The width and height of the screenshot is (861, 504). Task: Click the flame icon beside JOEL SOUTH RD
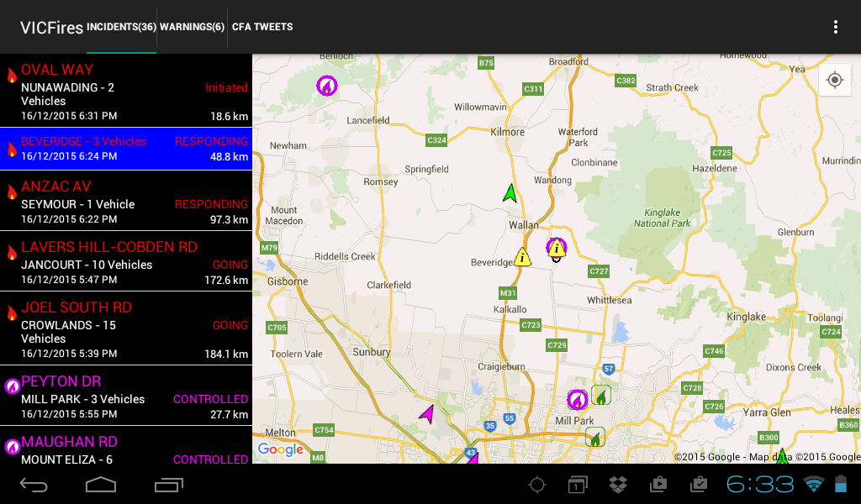click(x=12, y=312)
